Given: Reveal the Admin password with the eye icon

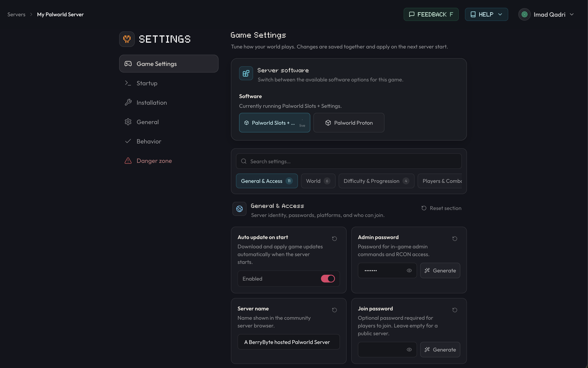Looking at the screenshot, I should point(409,270).
